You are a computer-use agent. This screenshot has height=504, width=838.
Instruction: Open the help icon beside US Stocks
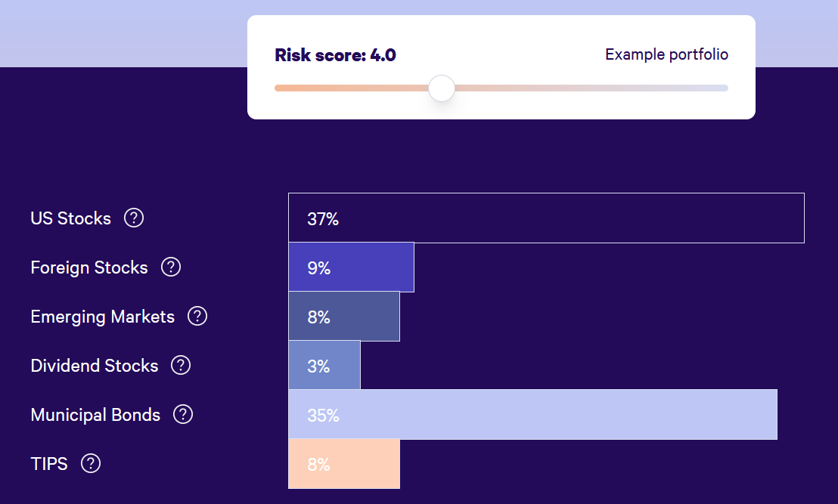(x=134, y=218)
